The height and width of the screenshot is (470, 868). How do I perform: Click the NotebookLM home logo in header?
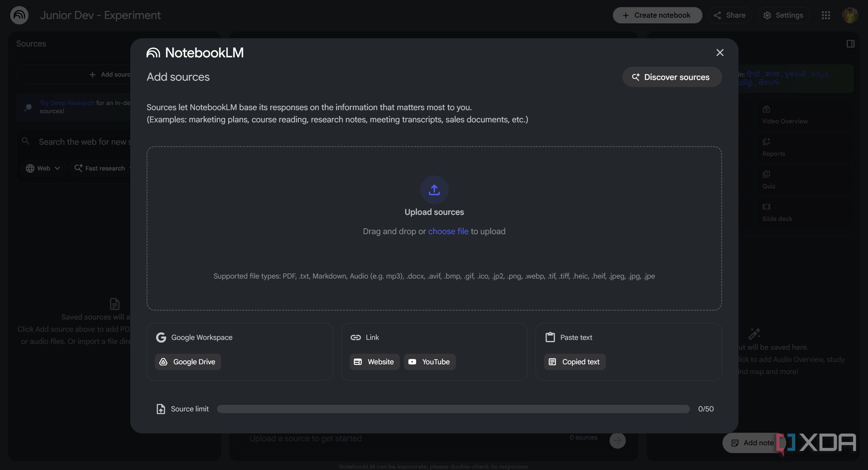[x=19, y=15]
